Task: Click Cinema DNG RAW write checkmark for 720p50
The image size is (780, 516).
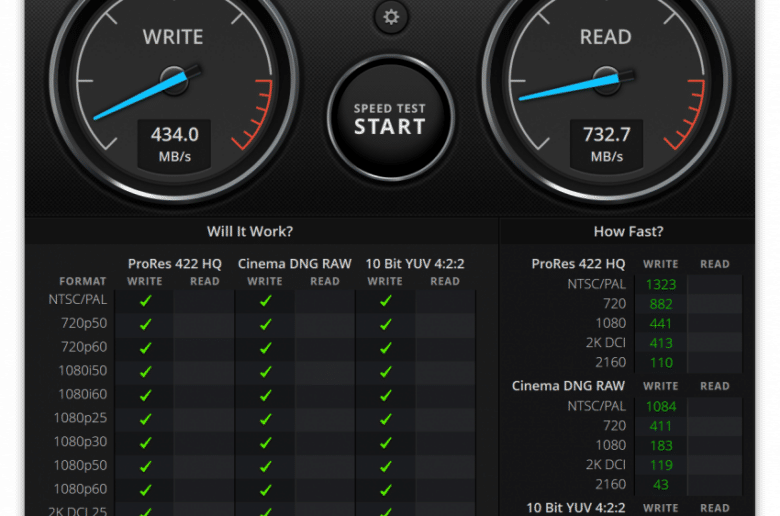Action: click(x=265, y=324)
